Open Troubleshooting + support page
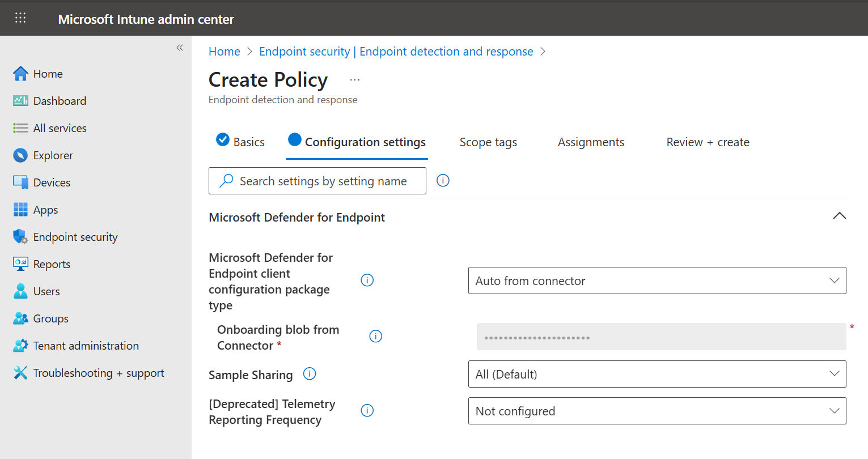Screen dimensions: 868x459 point(99,373)
